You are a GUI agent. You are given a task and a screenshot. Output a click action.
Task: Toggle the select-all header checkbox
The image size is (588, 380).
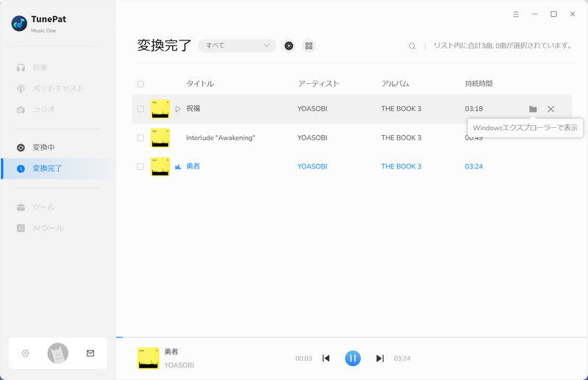140,84
